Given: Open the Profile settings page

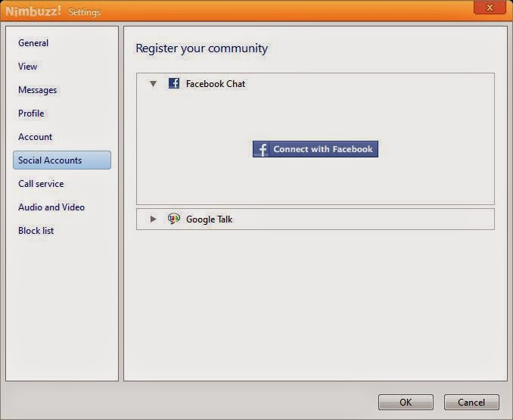Looking at the screenshot, I should point(31,114).
